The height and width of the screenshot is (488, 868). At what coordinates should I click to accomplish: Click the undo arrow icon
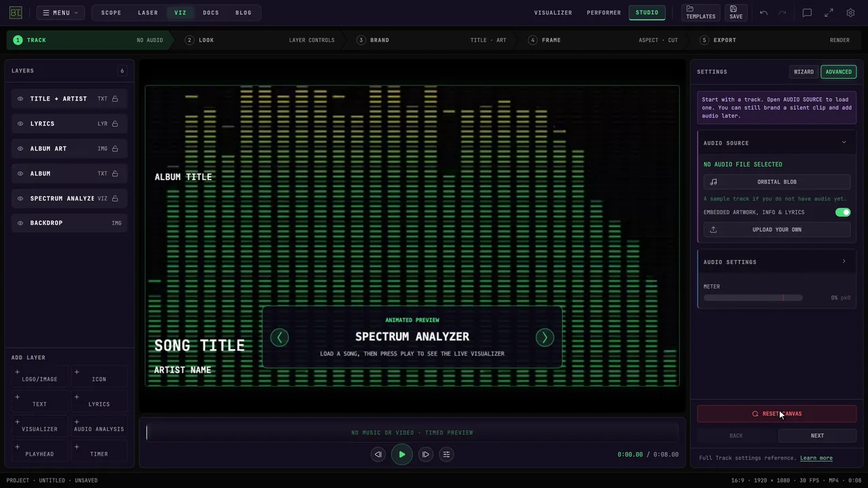[764, 13]
